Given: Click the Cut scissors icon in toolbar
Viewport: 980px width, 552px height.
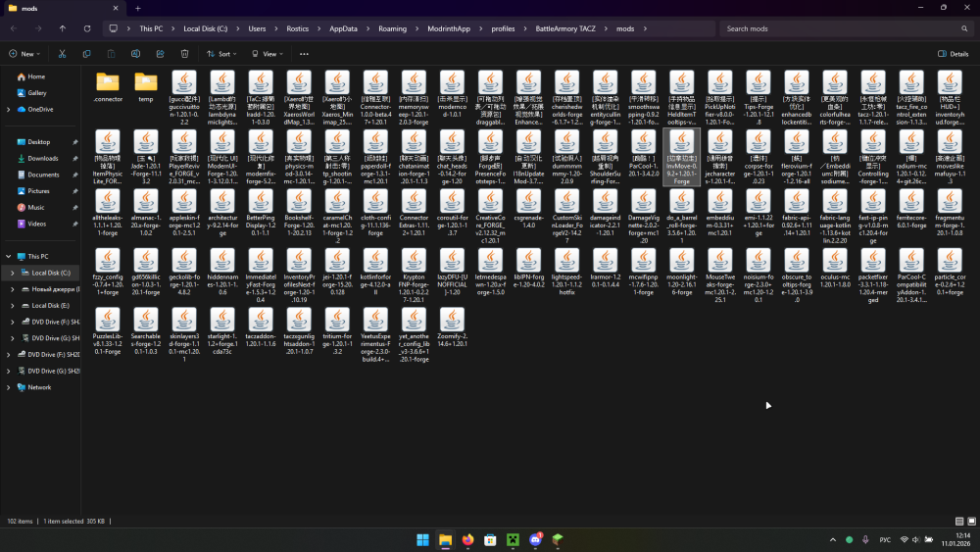Looking at the screenshot, I should (x=62, y=54).
